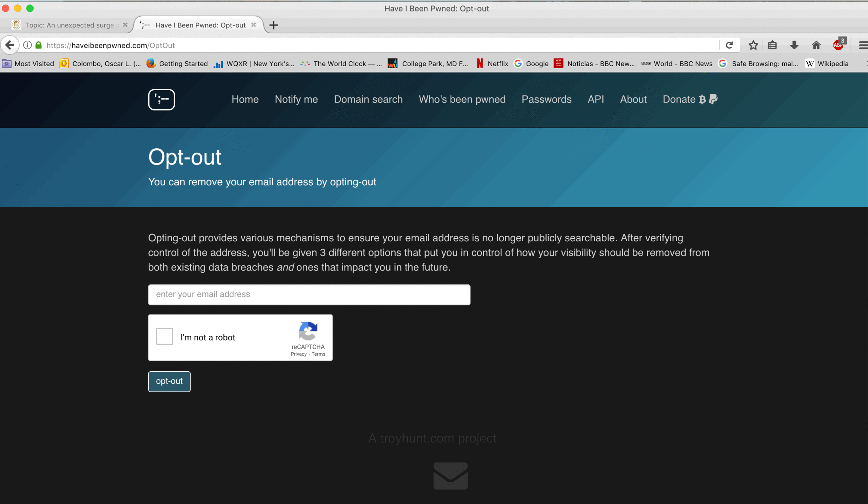Viewport: 868px width, 504px height.
Task: Open the bookmarks list icon
Action: (x=772, y=45)
